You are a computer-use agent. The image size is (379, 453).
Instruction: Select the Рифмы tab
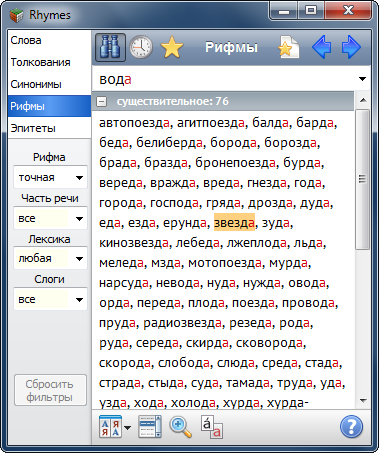(x=49, y=106)
